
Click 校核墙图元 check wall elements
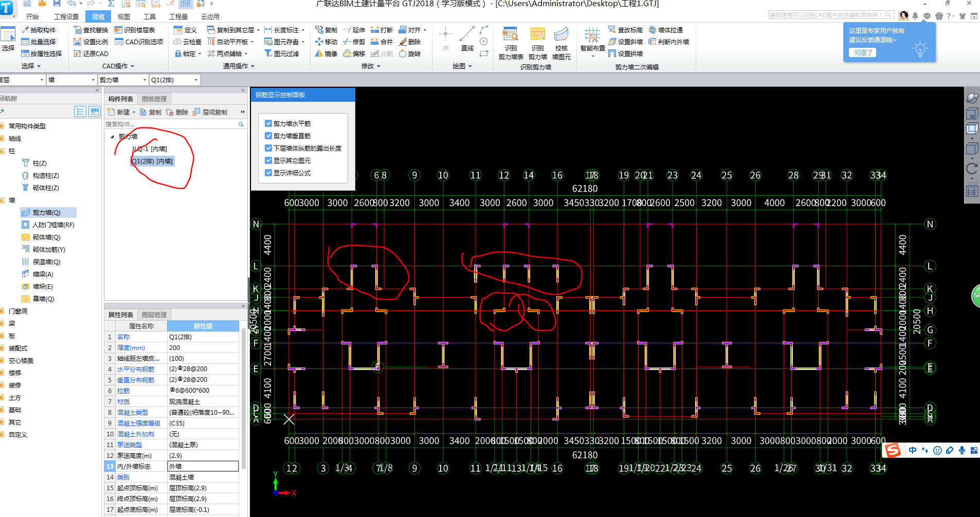click(561, 44)
